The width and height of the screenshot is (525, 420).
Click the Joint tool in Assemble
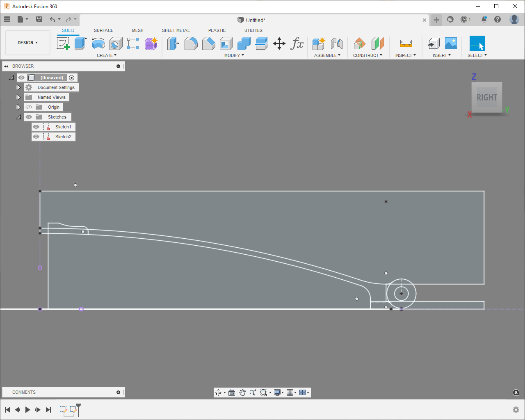click(x=336, y=43)
